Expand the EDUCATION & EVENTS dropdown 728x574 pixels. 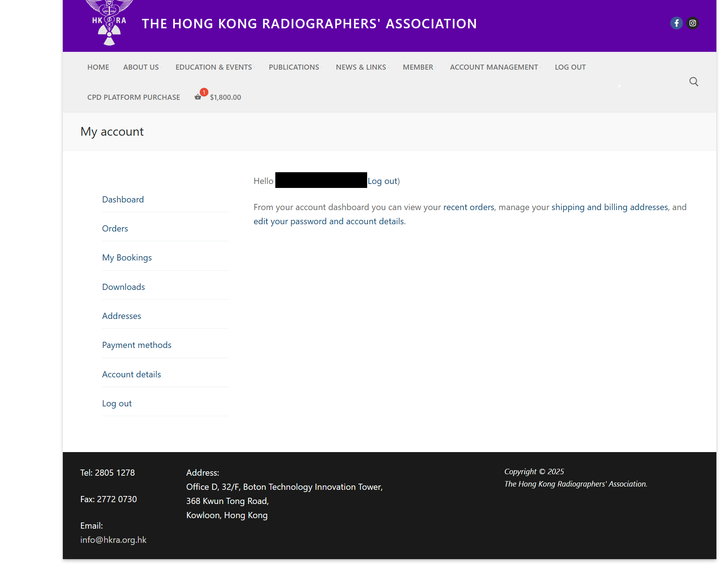213,67
